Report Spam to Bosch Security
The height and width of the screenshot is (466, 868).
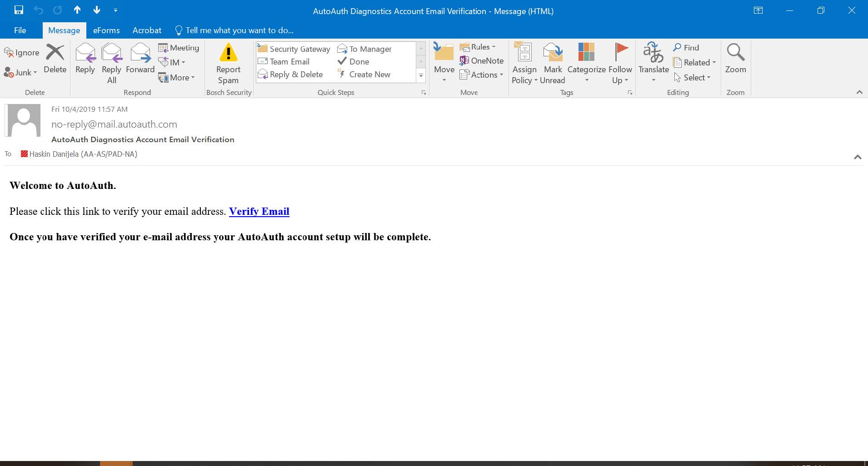click(228, 64)
